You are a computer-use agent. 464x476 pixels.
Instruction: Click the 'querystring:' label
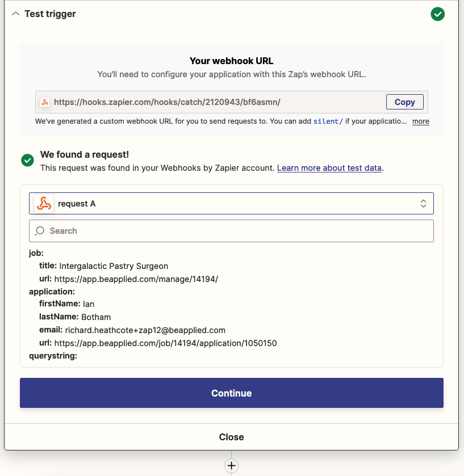[x=53, y=356]
